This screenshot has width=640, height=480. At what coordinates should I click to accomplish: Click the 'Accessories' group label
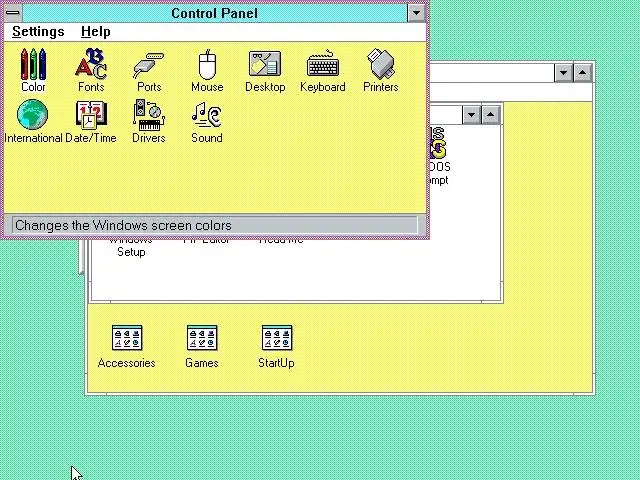127,363
